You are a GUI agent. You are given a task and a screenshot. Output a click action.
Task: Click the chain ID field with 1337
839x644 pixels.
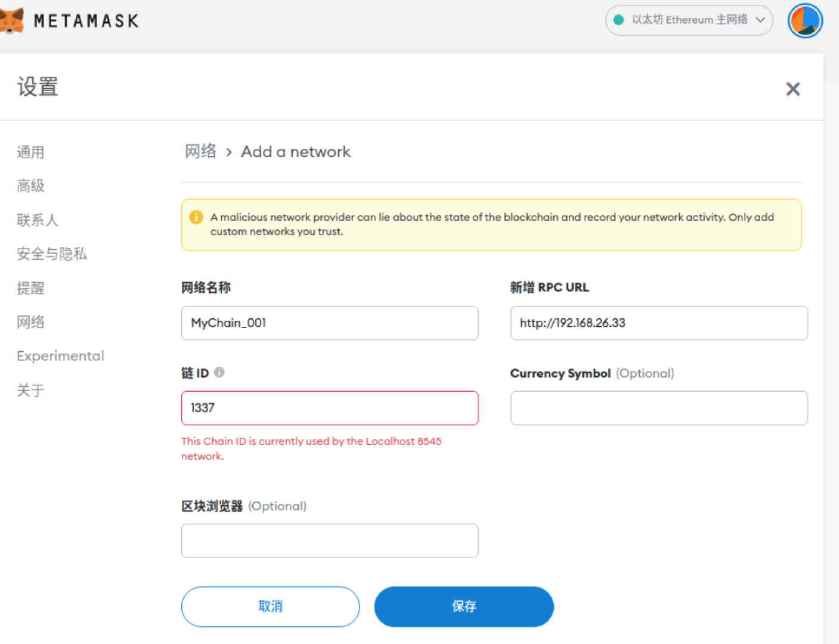coord(330,408)
